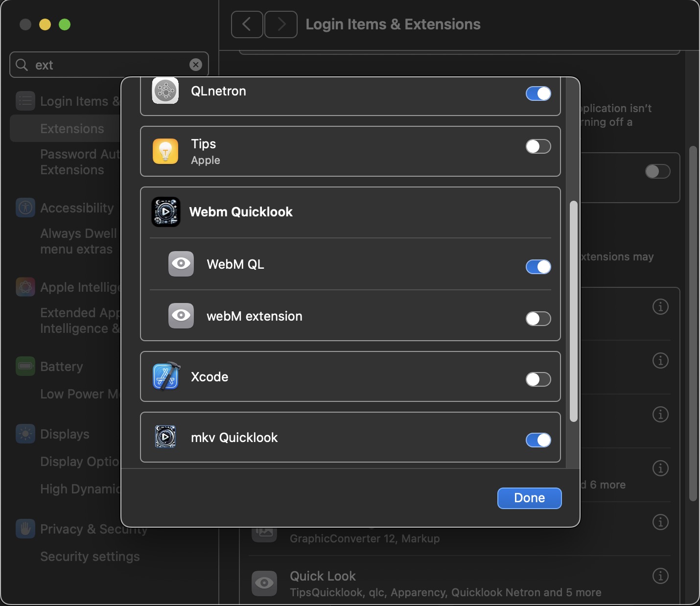Click the Webm Quicklook app icon
Image resolution: width=700 pixels, height=606 pixels.
[x=166, y=212]
